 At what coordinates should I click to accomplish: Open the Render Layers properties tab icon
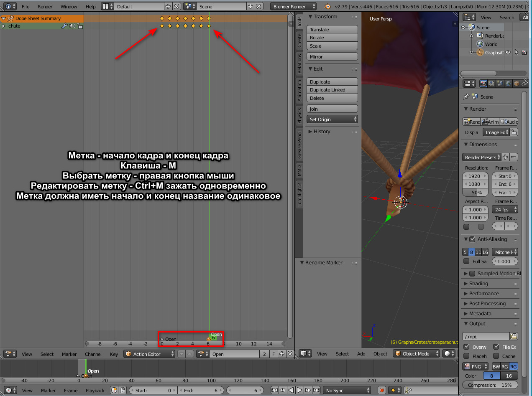point(491,84)
